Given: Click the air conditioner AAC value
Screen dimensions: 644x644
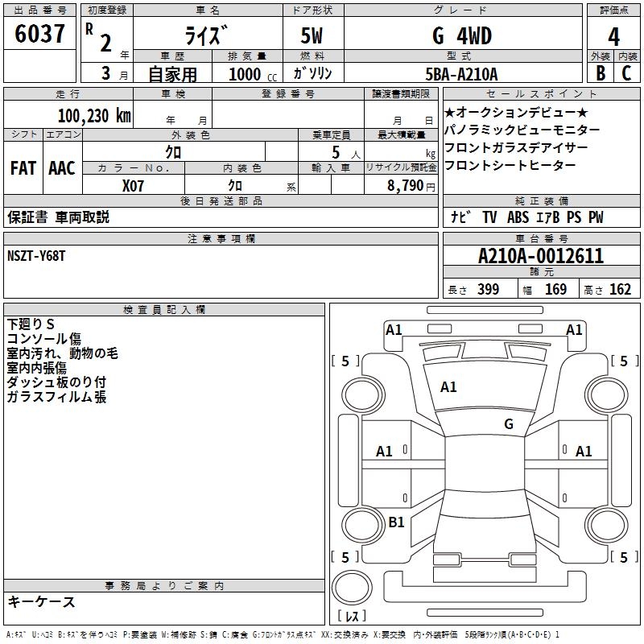Looking at the screenshot, I should pyautogui.click(x=62, y=168).
